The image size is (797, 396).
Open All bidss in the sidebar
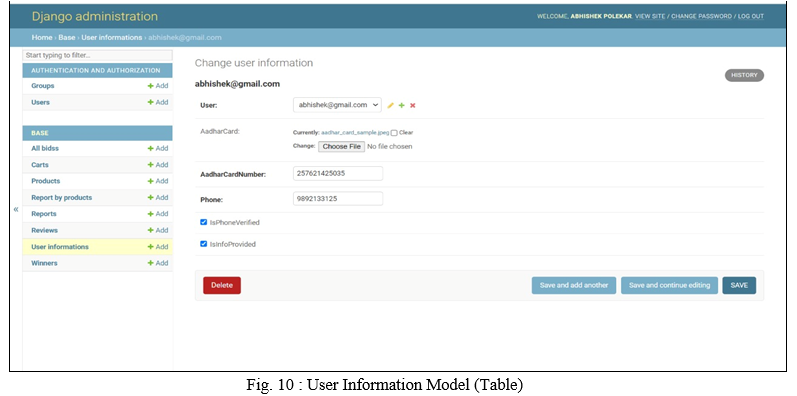(x=45, y=148)
